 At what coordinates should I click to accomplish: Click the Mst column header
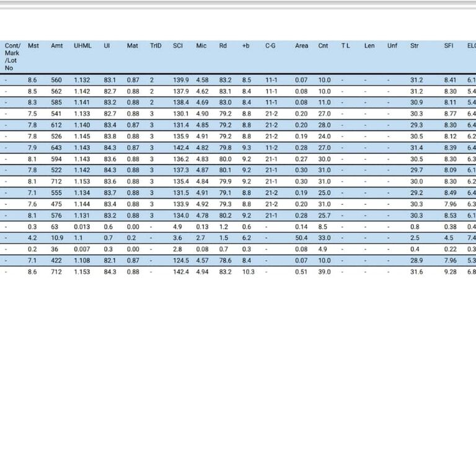coord(33,46)
